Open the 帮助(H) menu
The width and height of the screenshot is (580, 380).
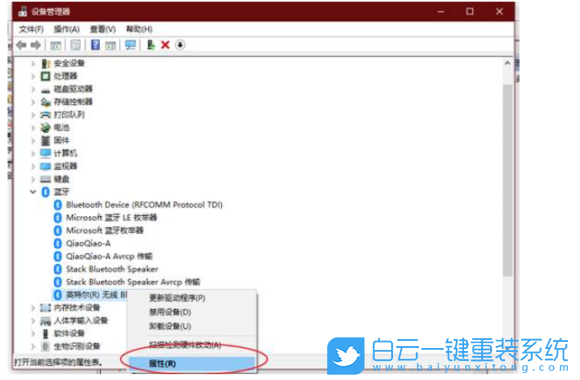click(x=139, y=29)
